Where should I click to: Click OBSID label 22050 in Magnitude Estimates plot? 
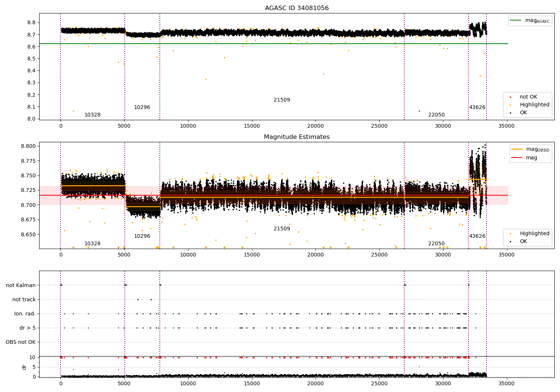click(436, 244)
